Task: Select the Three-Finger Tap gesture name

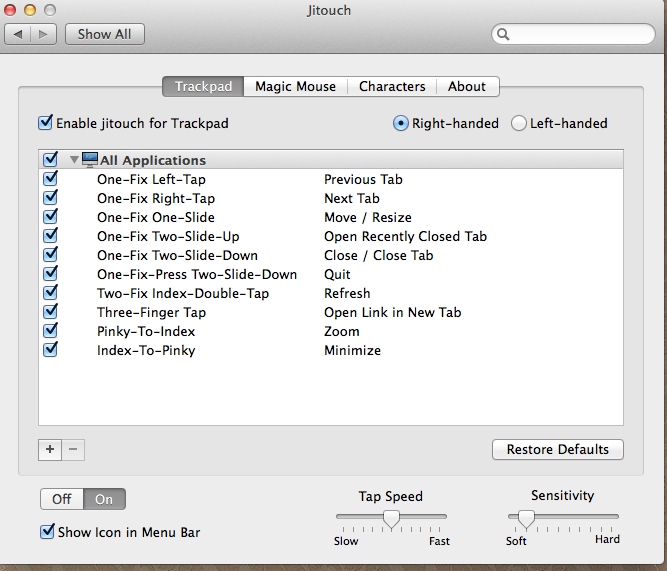Action: 151,312
